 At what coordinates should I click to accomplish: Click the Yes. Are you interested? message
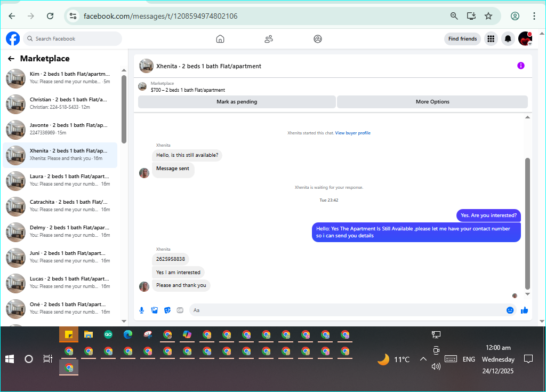(488, 215)
